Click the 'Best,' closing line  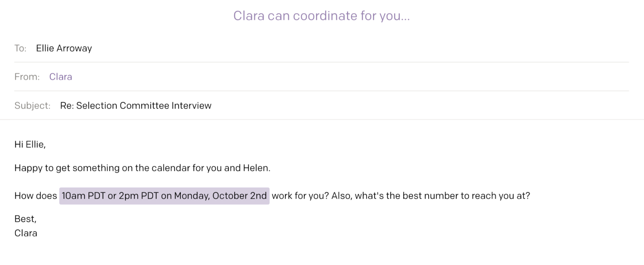[25, 219]
